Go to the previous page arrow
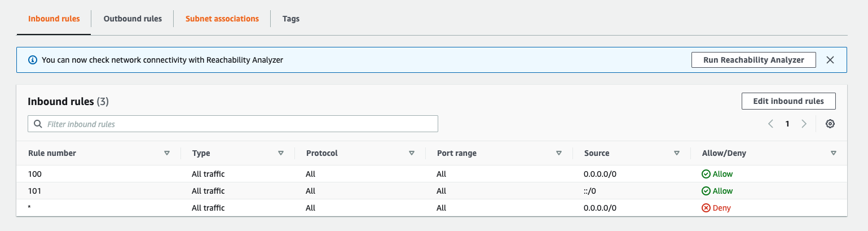The image size is (868, 231). pos(770,124)
